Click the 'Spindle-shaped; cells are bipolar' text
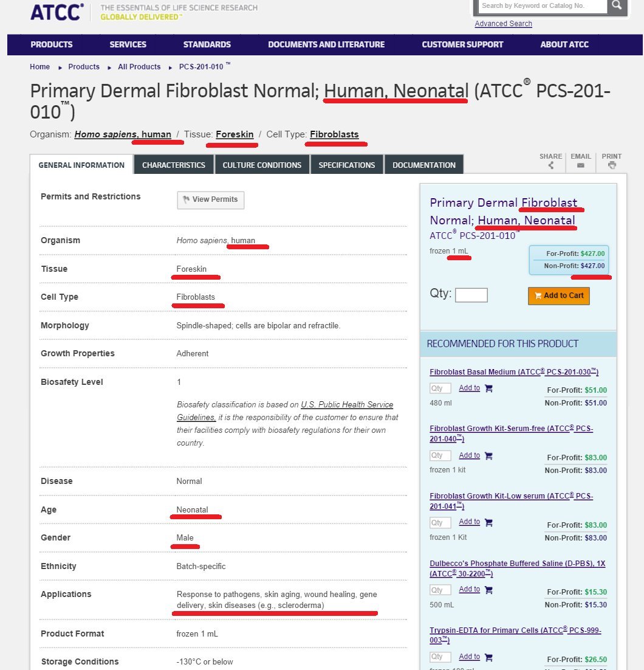 tap(258, 326)
